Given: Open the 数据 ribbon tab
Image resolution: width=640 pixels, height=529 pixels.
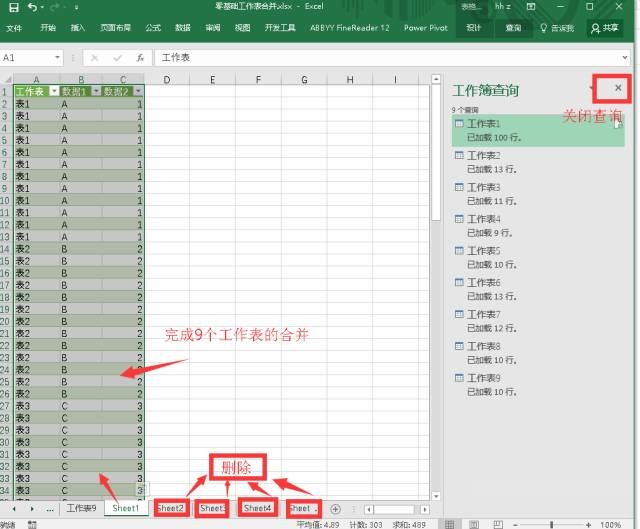Looking at the screenshot, I should 182,28.
